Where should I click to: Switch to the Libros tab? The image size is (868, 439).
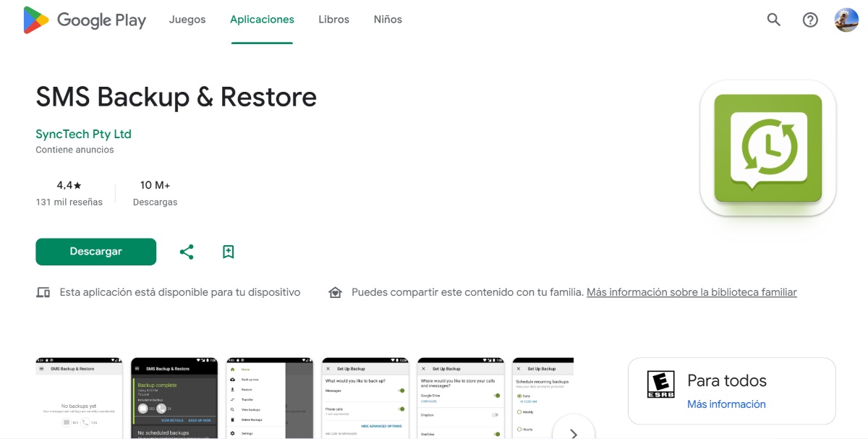click(x=334, y=20)
